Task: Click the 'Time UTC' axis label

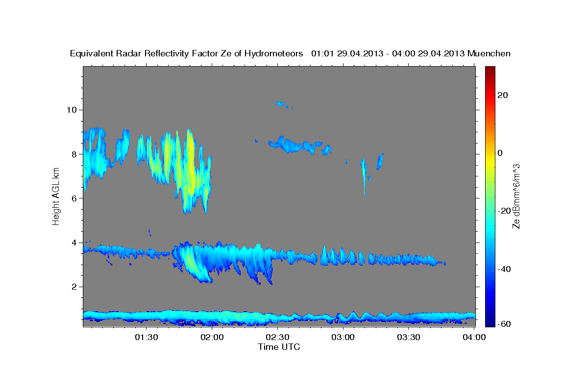Action: point(279,347)
